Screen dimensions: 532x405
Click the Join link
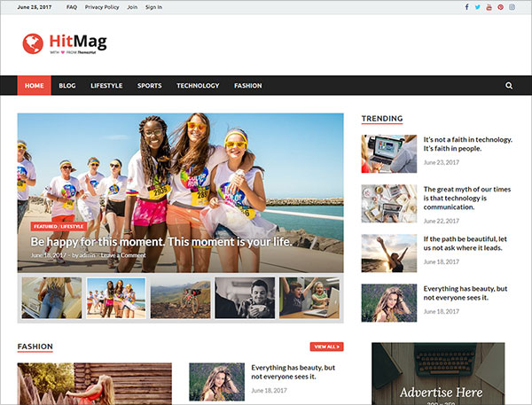click(132, 7)
